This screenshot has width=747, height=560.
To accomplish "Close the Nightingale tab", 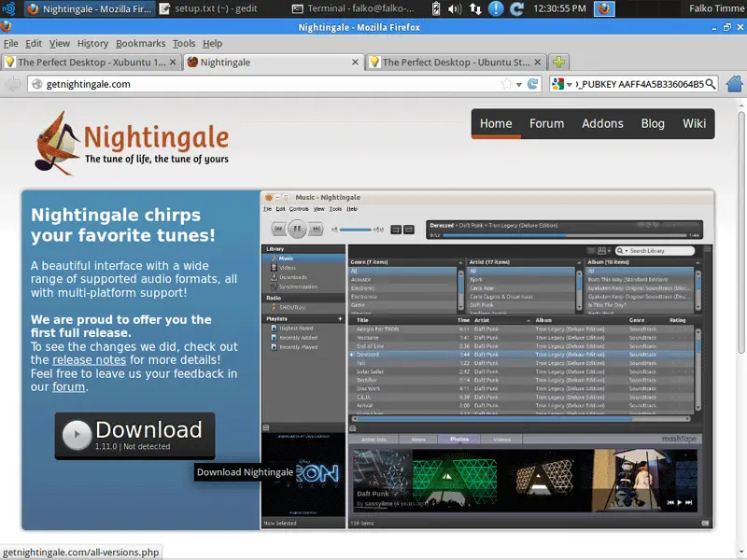I will tap(355, 62).
